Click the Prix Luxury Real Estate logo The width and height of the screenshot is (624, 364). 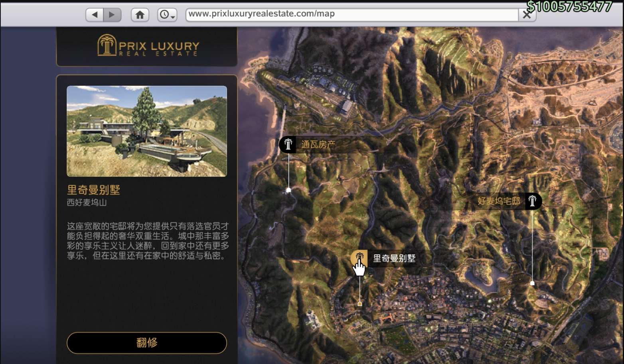point(147,46)
